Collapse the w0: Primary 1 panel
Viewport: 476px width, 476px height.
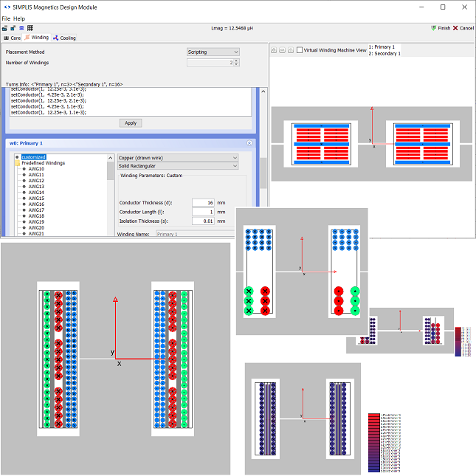tap(249, 143)
